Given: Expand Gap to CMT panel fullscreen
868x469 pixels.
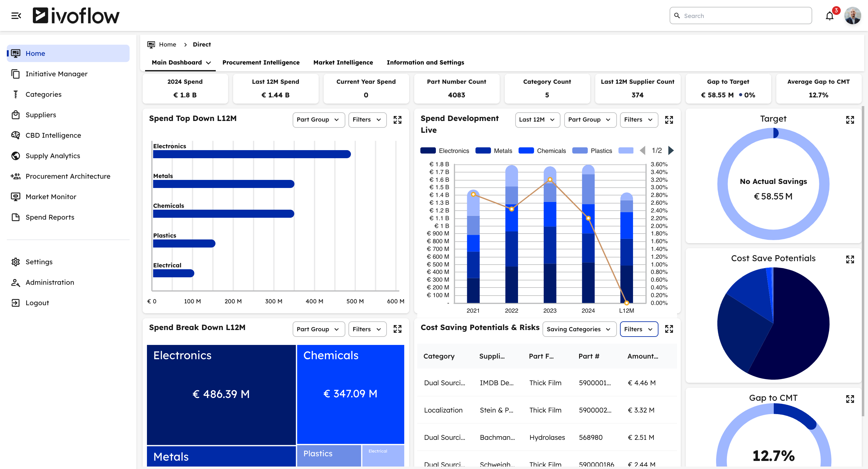Looking at the screenshot, I should (x=850, y=399).
